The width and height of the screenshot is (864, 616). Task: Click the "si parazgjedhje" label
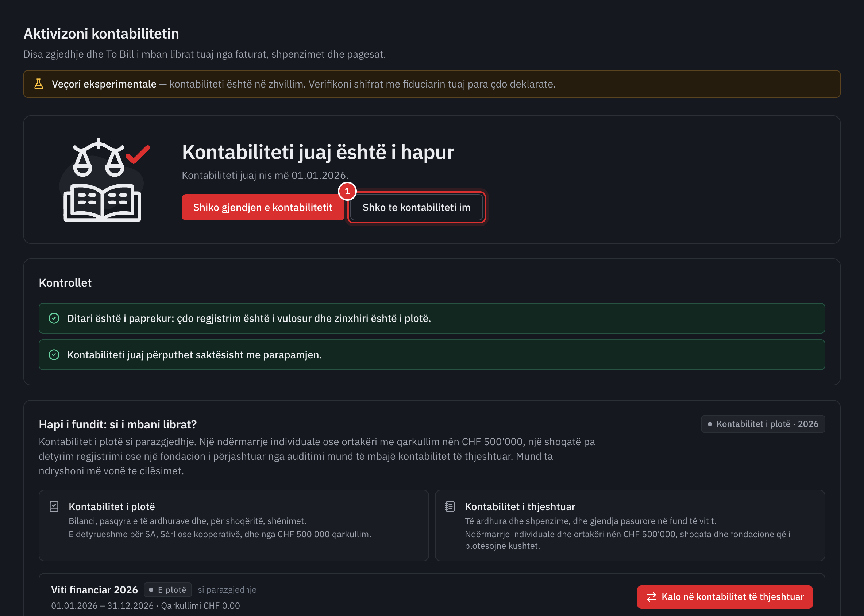pyautogui.click(x=227, y=590)
